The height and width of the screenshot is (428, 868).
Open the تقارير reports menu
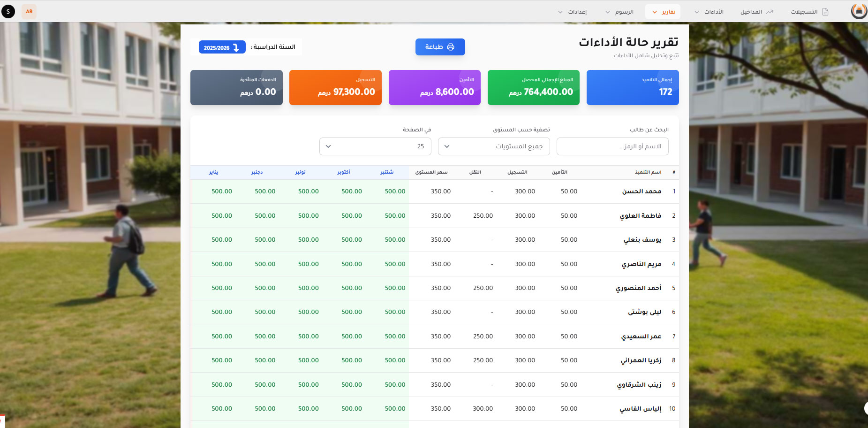coord(663,12)
